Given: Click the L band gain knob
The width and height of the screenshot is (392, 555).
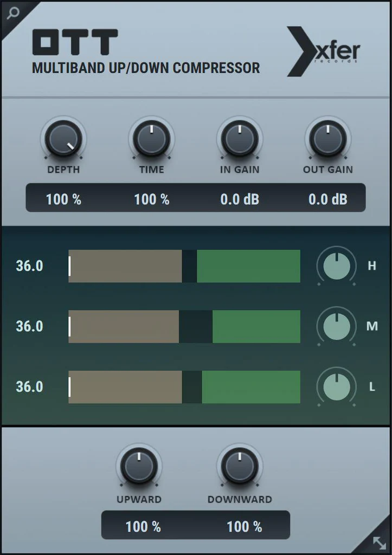Looking at the screenshot, I should click(x=337, y=387).
